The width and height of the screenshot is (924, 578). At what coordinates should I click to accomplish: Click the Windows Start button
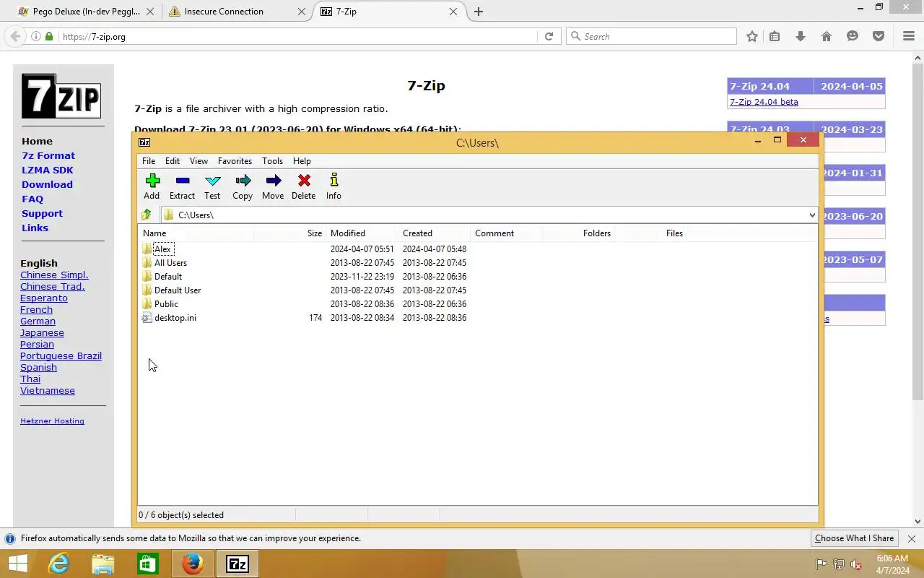pos(17,564)
